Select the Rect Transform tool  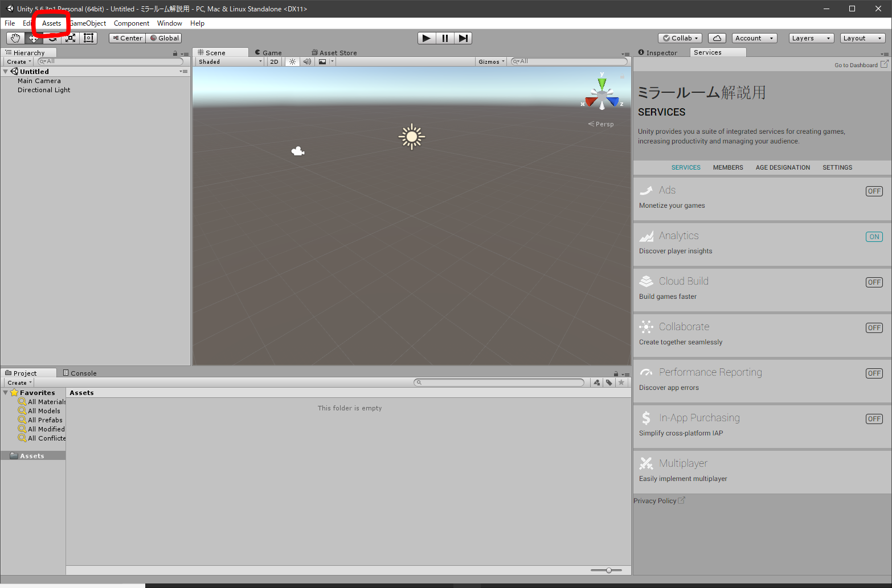[x=88, y=38]
